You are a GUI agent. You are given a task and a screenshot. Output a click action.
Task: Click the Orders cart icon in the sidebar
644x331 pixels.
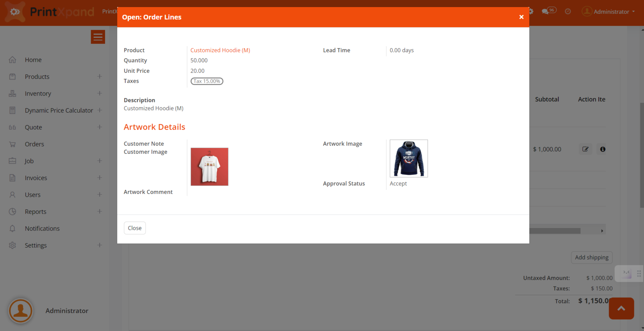[12, 144]
